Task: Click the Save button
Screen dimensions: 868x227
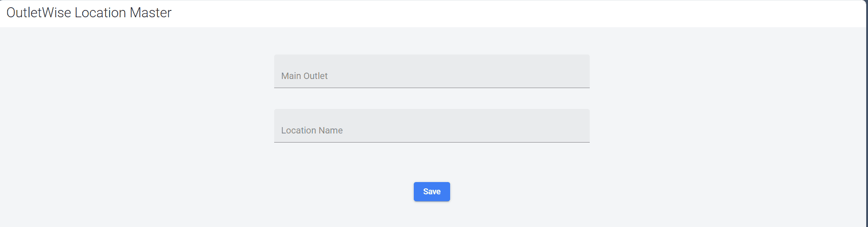Action: 431,192
